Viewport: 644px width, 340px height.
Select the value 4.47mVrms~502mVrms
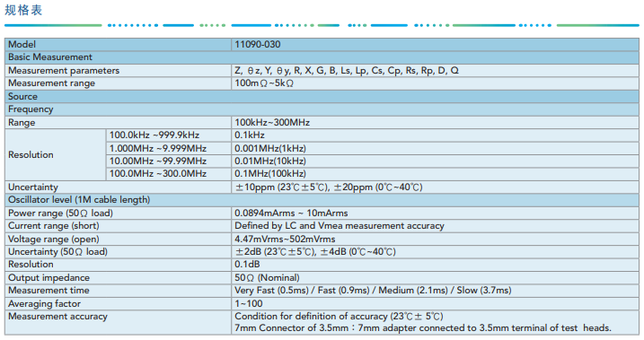click(285, 240)
